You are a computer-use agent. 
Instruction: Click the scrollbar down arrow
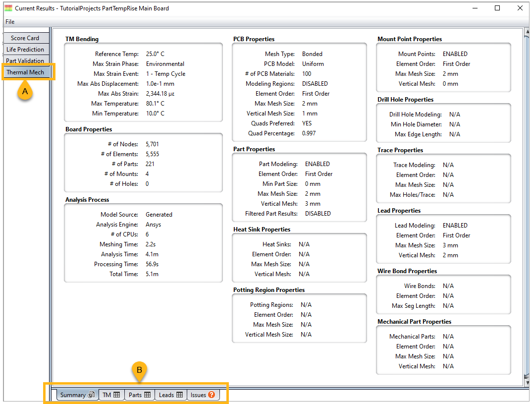click(528, 383)
